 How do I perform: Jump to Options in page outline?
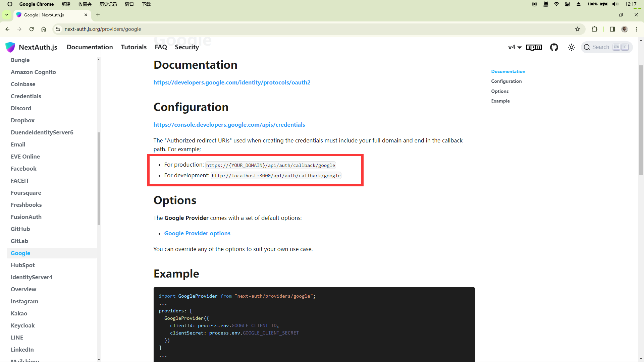[500, 91]
